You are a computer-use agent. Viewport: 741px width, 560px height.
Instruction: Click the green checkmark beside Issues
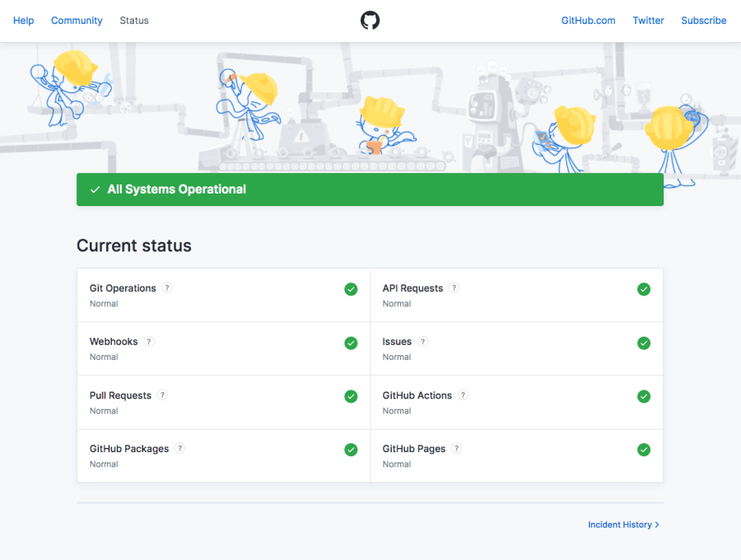pyautogui.click(x=644, y=343)
